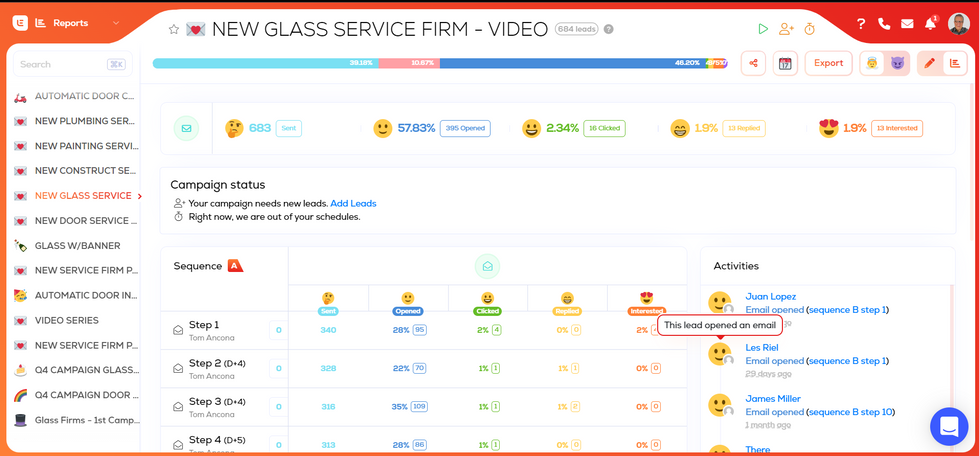This screenshot has width=979, height=456.
Task: Click the Replied column laughing emoji
Action: point(567,299)
